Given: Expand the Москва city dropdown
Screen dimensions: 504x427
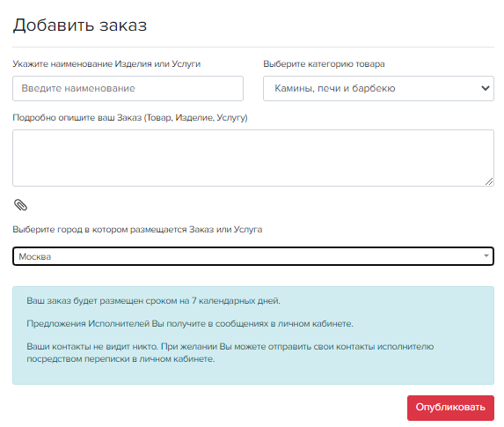Looking at the screenshot, I should (x=253, y=256).
